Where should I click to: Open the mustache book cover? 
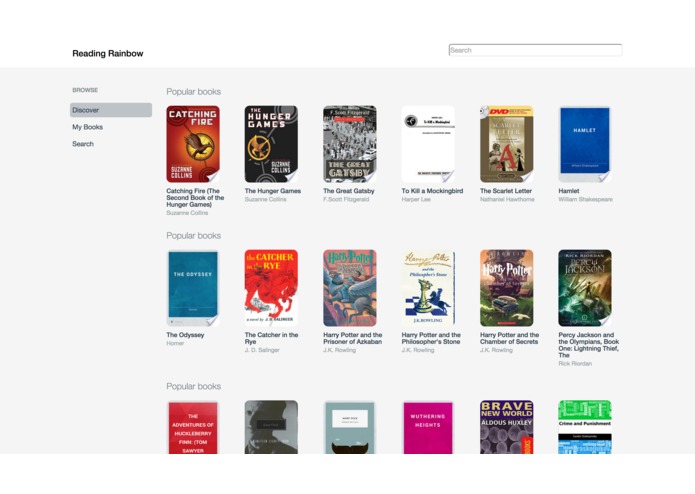(x=350, y=427)
